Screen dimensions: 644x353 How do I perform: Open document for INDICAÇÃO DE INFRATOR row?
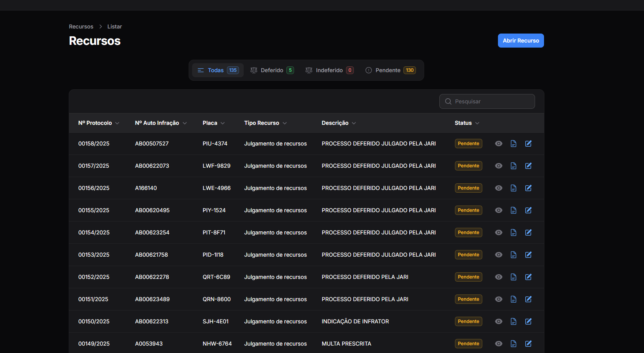point(514,321)
